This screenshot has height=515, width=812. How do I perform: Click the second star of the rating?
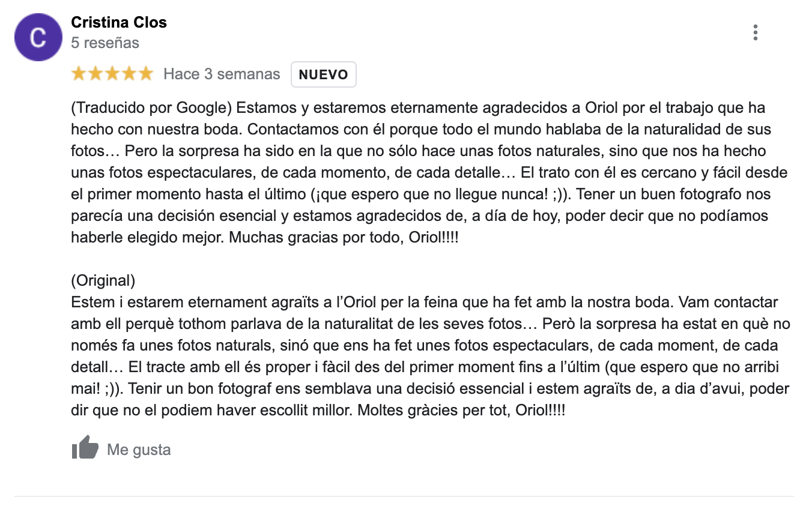pos(95,74)
